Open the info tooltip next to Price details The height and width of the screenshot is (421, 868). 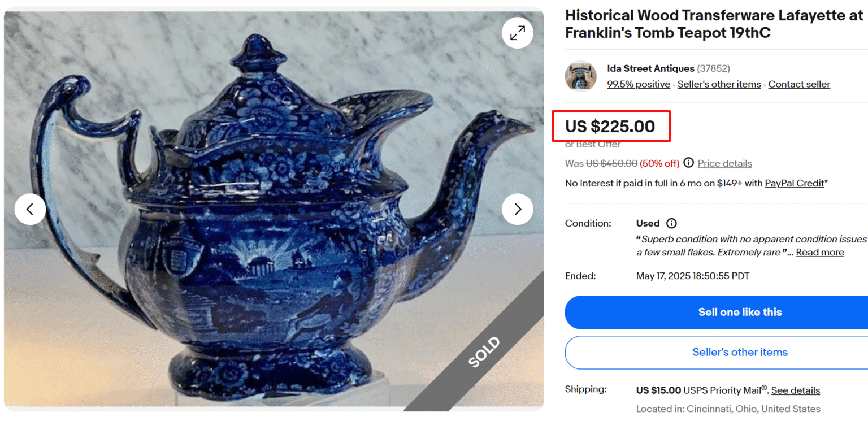[688, 163]
